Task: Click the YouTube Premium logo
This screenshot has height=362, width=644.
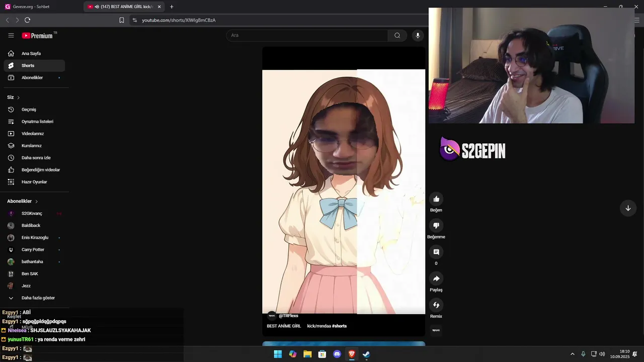Action: [x=37, y=36]
